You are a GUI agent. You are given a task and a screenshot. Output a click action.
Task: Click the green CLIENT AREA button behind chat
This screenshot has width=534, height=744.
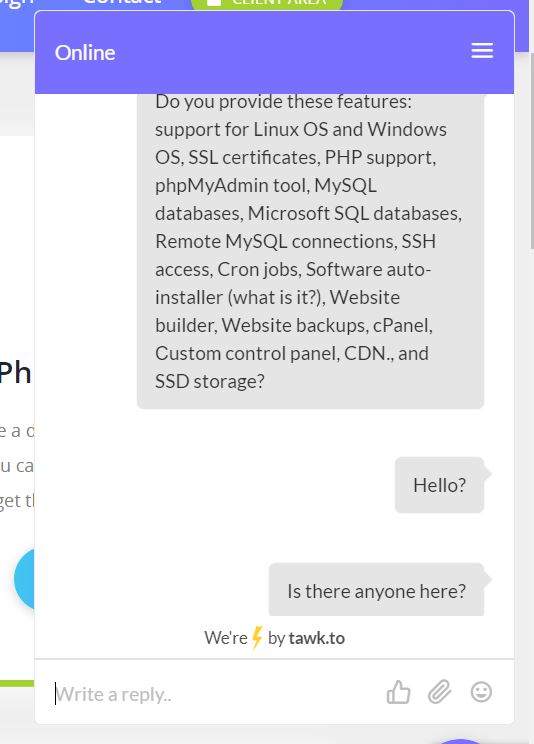click(x=267, y=3)
